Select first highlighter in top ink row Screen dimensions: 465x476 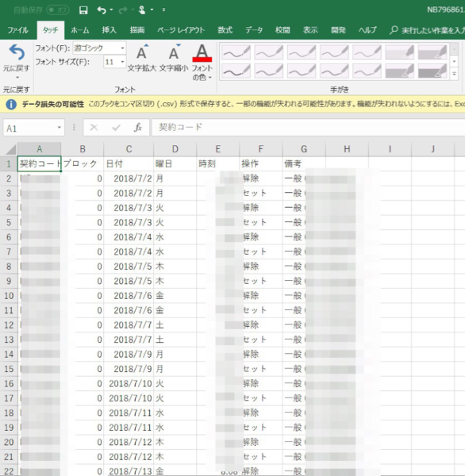400,52
